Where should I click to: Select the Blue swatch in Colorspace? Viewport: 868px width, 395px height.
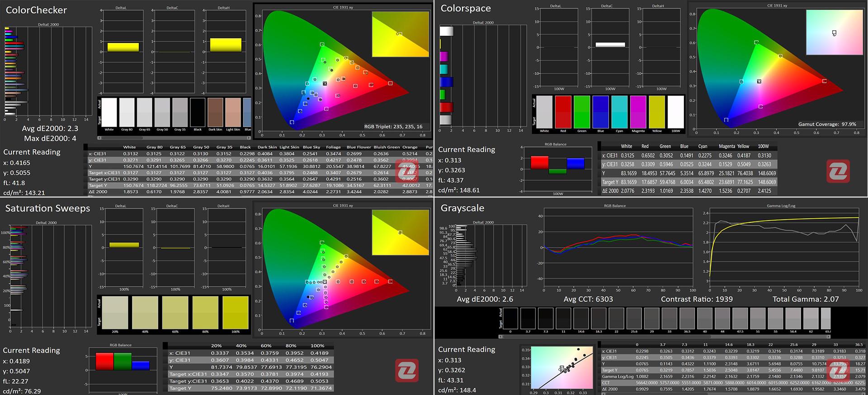coord(600,112)
